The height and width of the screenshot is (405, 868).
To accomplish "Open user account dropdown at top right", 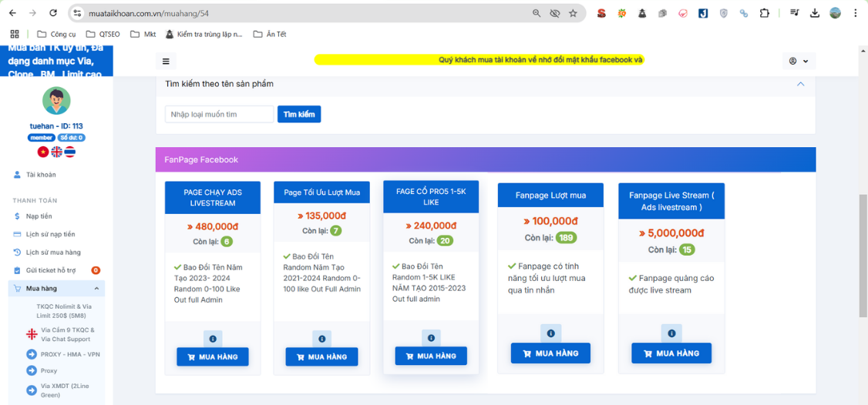I will tap(799, 61).
